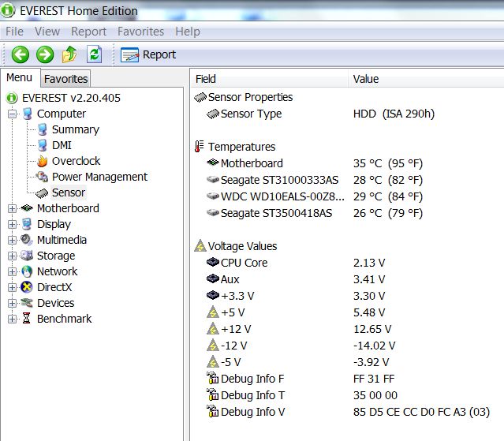Screen dimensions: 504x441
Task: Click the Motherboard icon in tree
Action: (x=27, y=208)
